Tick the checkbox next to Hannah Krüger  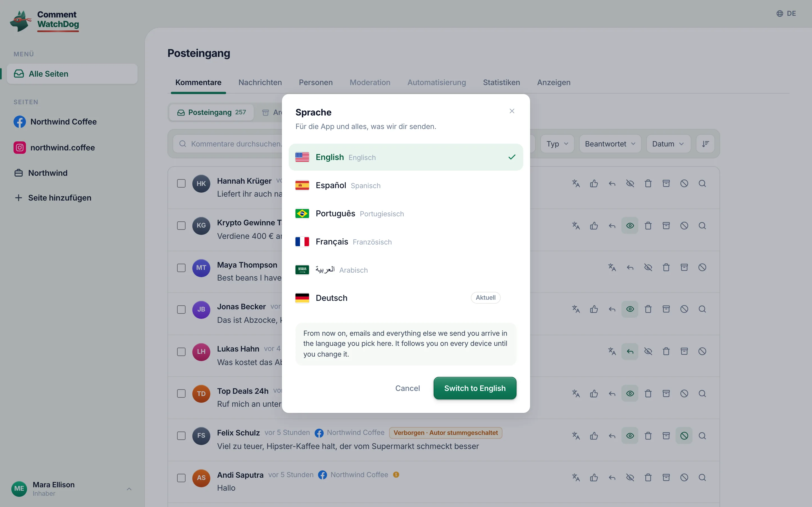(181, 183)
